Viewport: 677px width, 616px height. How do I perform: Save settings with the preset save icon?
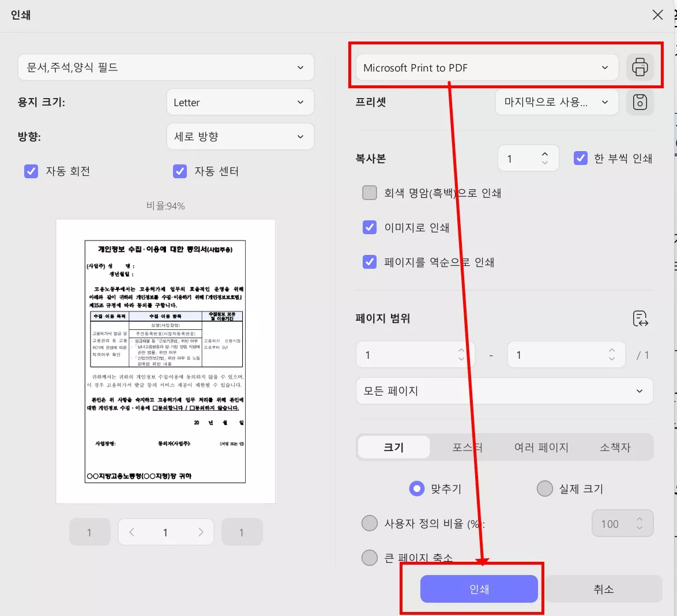640,102
